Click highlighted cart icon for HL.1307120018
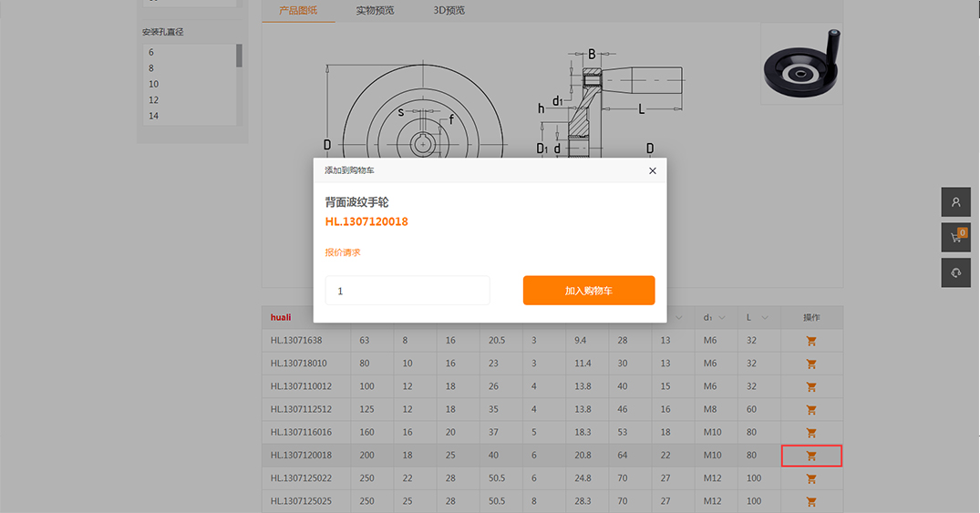980x513 pixels. pyautogui.click(x=811, y=456)
